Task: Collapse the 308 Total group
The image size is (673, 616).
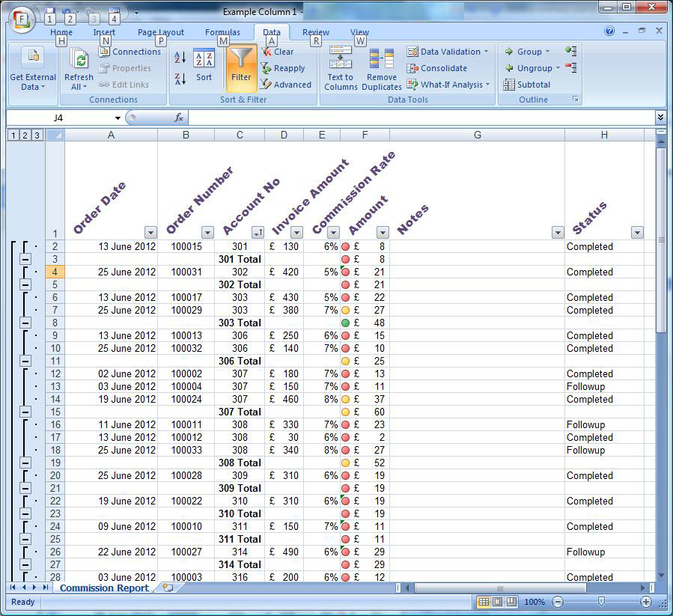Action: (x=25, y=463)
